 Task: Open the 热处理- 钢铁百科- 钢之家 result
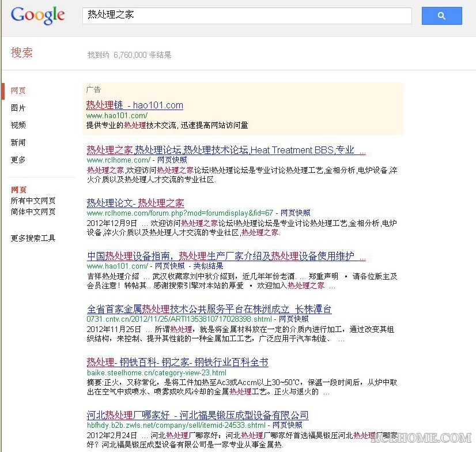tap(177, 362)
